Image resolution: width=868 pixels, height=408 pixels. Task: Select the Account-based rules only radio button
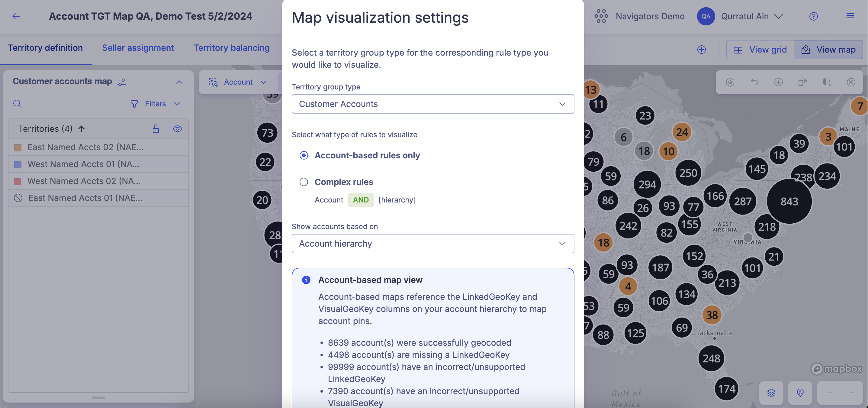[x=303, y=156]
